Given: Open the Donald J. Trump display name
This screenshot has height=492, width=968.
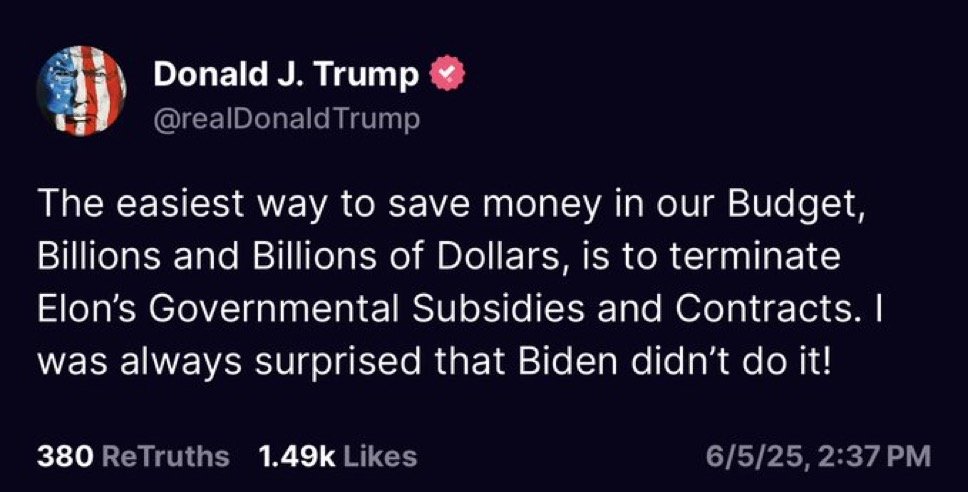Looking at the screenshot, I should point(286,75).
